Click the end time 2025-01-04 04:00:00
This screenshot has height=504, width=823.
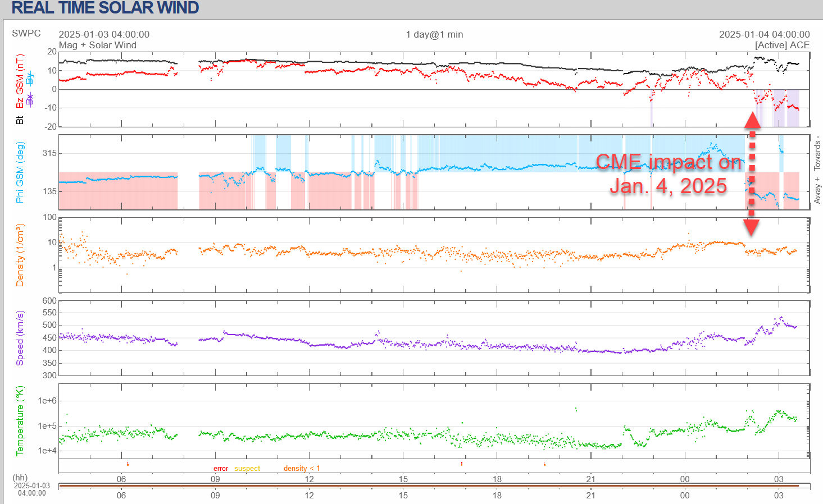764,34
